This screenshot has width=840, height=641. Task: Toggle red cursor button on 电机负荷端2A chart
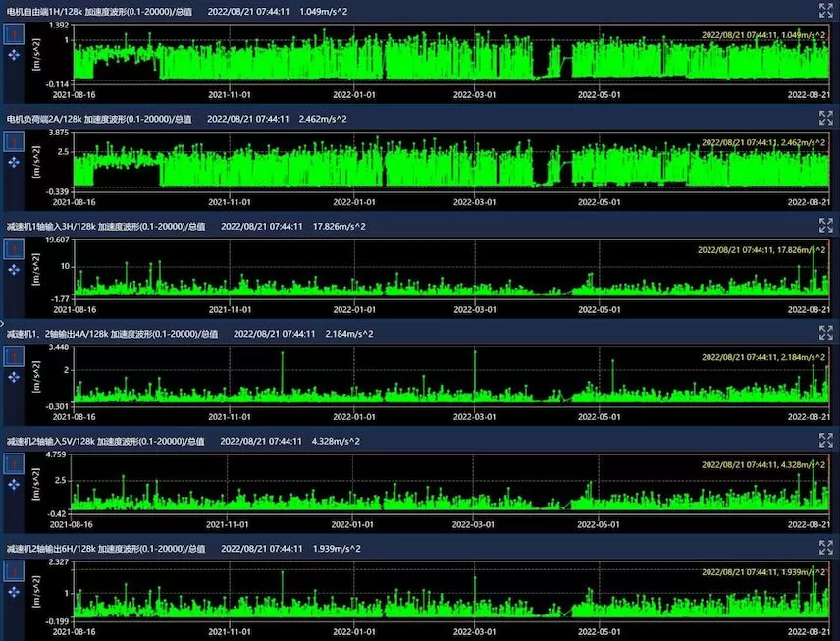point(14,141)
